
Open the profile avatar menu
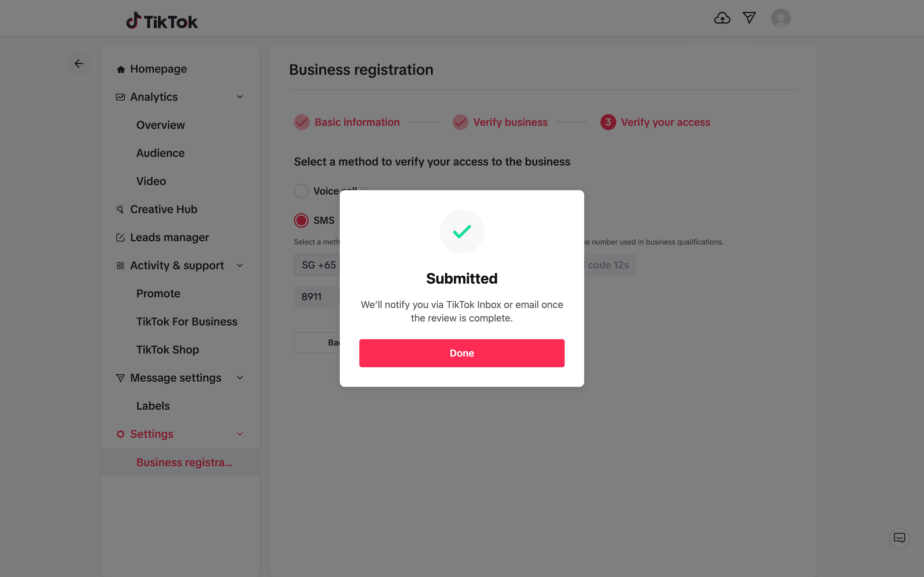[x=780, y=18]
